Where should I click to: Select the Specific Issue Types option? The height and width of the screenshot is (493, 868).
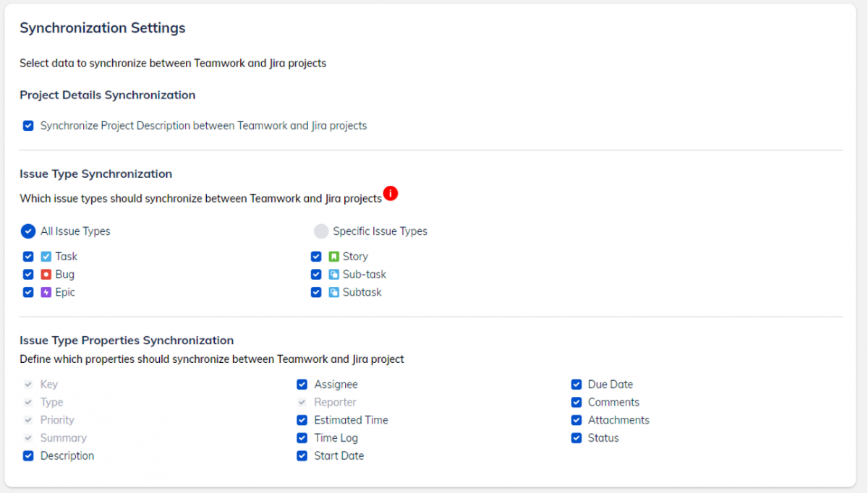[x=323, y=231]
